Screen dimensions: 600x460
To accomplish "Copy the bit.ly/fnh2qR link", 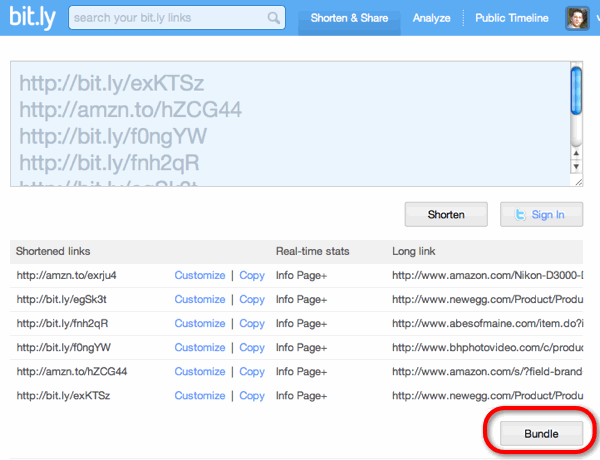I will point(252,324).
